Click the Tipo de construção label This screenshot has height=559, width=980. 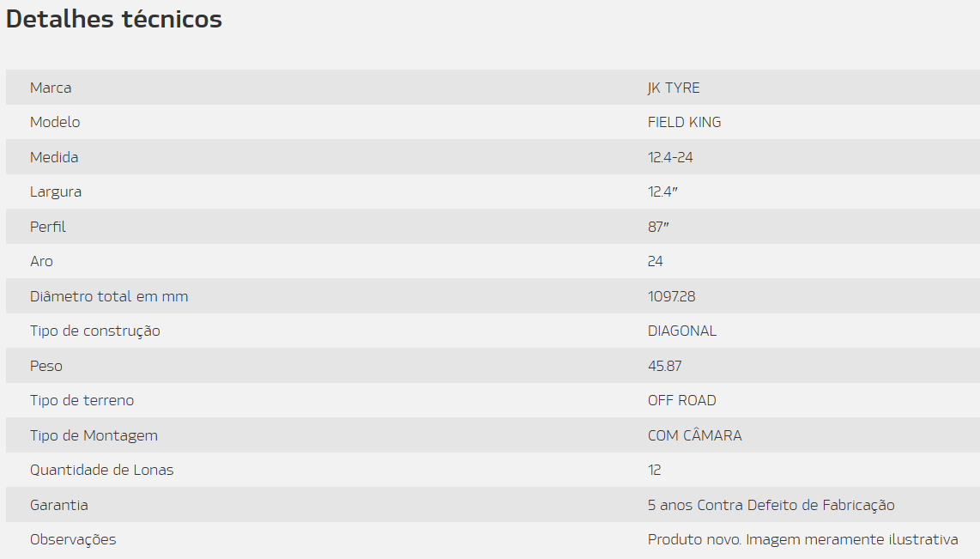point(95,331)
